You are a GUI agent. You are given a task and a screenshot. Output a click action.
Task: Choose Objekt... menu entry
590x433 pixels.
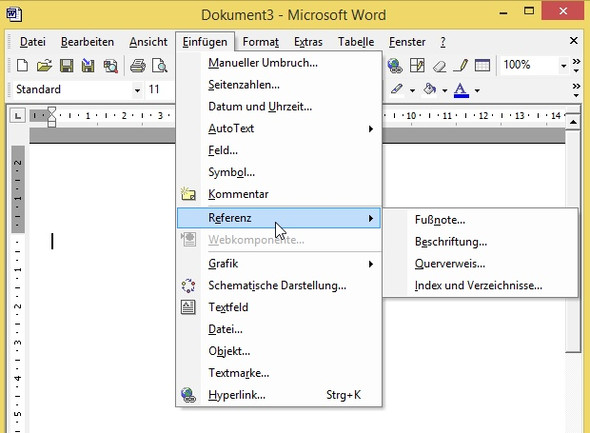coord(279,351)
